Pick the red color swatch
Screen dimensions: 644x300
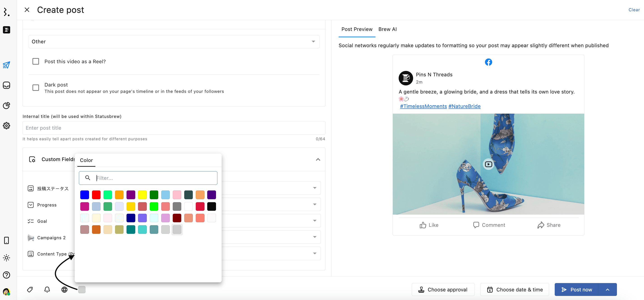coord(96,195)
